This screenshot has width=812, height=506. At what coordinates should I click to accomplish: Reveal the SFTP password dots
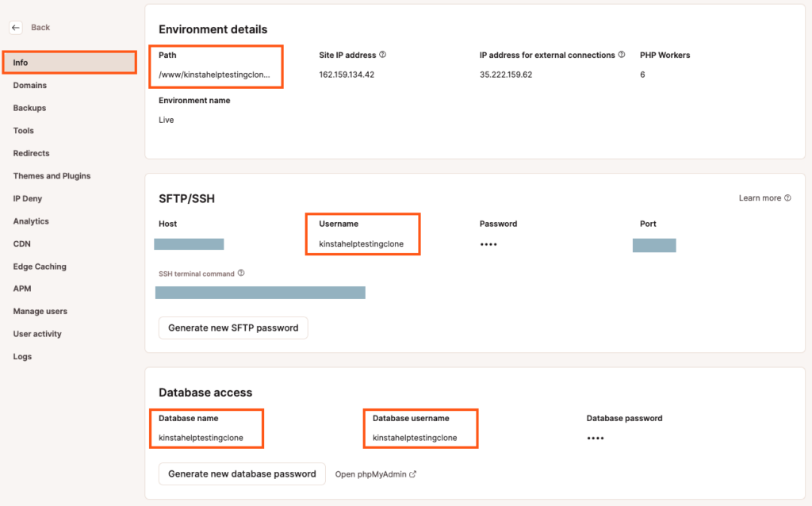(x=489, y=244)
